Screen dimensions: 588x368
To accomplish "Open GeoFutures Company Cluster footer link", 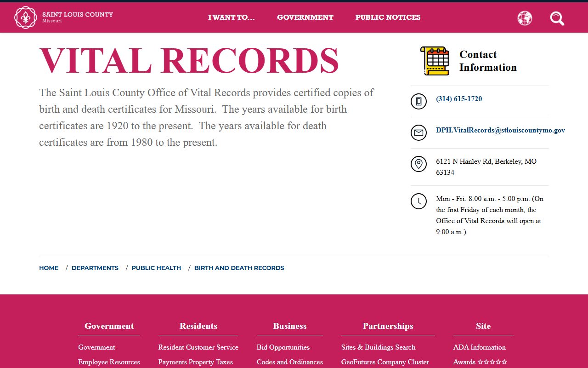I will (x=385, y=362).
